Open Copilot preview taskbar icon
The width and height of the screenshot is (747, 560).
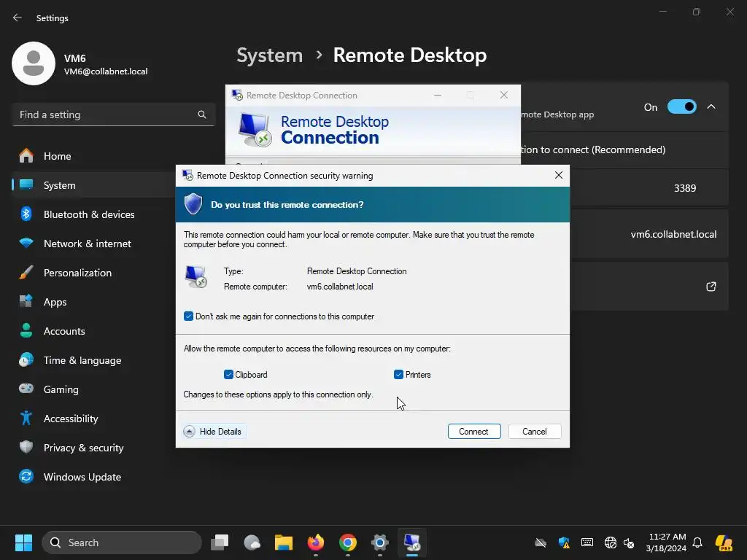[x=724, y=542]
